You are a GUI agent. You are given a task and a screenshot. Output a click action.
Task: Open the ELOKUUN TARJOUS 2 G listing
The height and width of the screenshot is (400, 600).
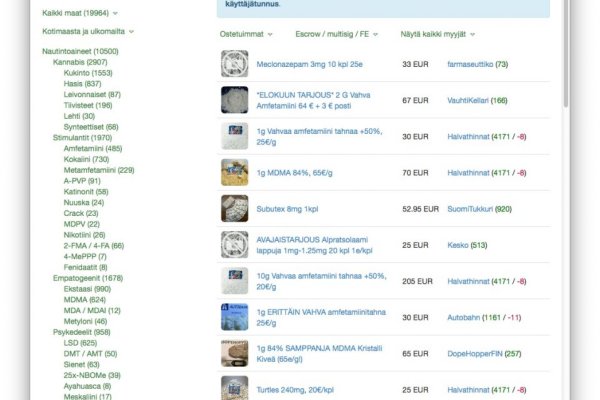(x=313, y=100)
